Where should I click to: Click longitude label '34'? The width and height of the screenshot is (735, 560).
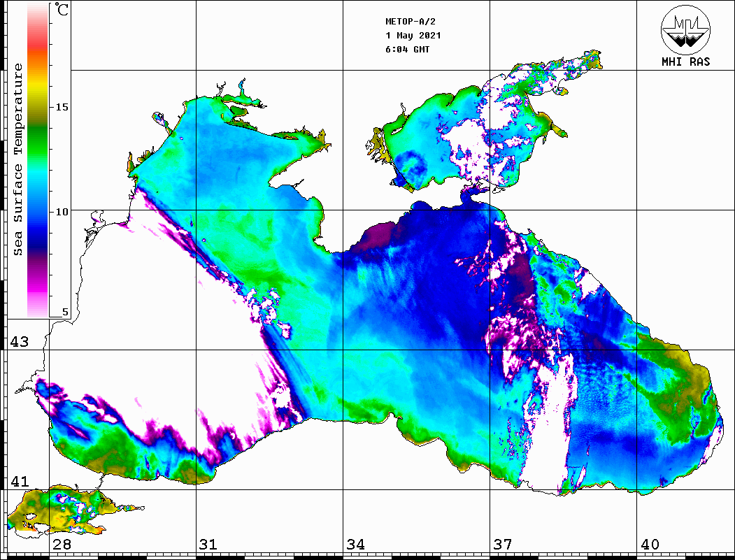click(356, 544)
